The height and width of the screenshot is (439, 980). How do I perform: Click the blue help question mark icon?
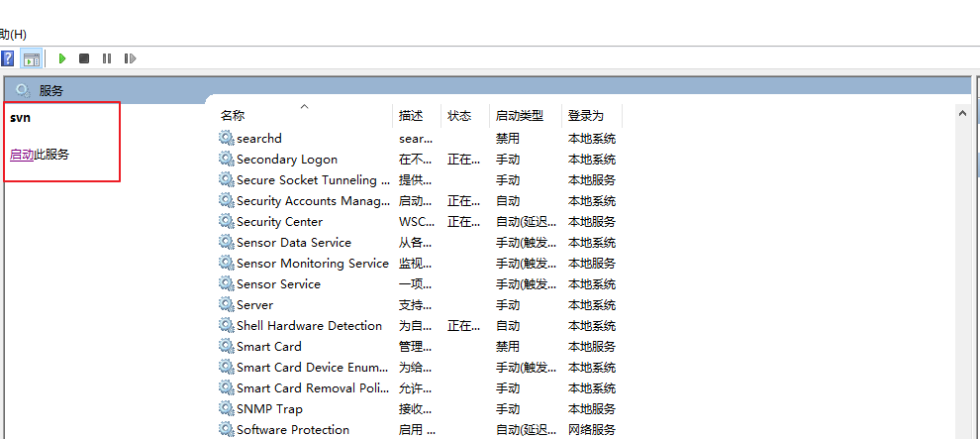pyautogui.click(x=7, y=58)
